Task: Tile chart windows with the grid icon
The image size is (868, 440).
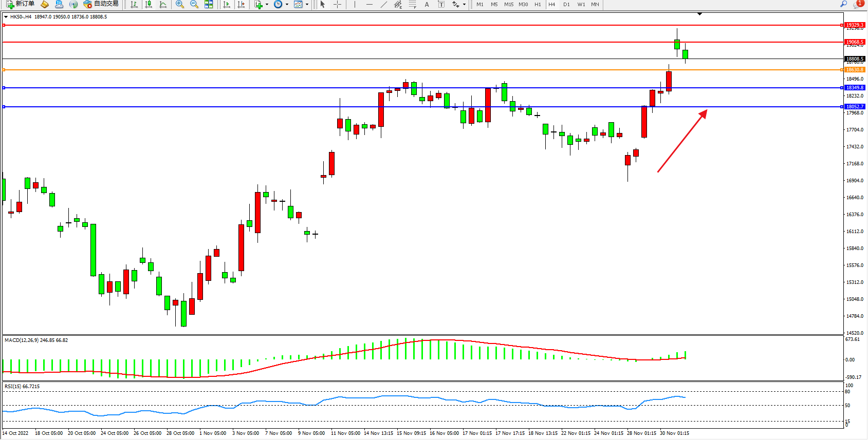Action: click(x=209, y=4)
